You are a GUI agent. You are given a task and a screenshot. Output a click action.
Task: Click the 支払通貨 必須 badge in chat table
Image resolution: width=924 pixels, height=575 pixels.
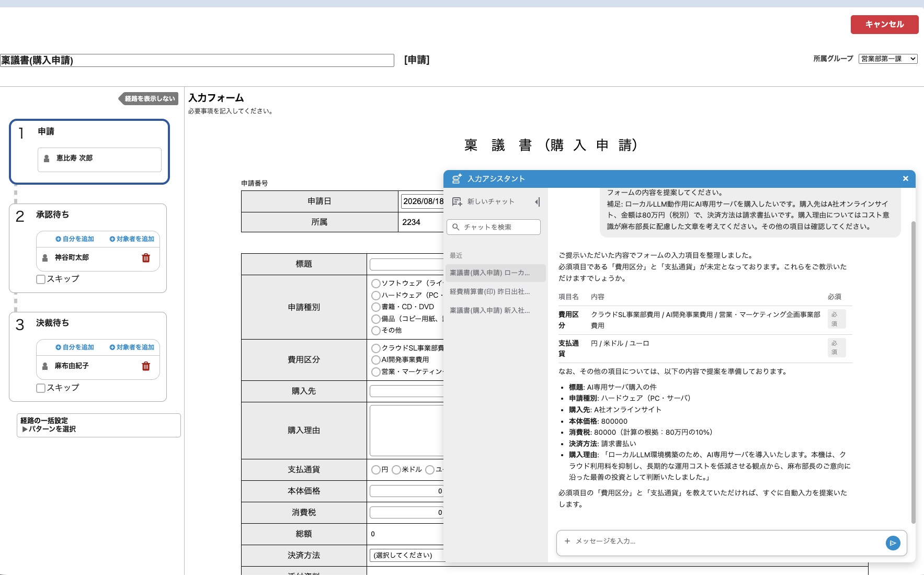(836, 348)
